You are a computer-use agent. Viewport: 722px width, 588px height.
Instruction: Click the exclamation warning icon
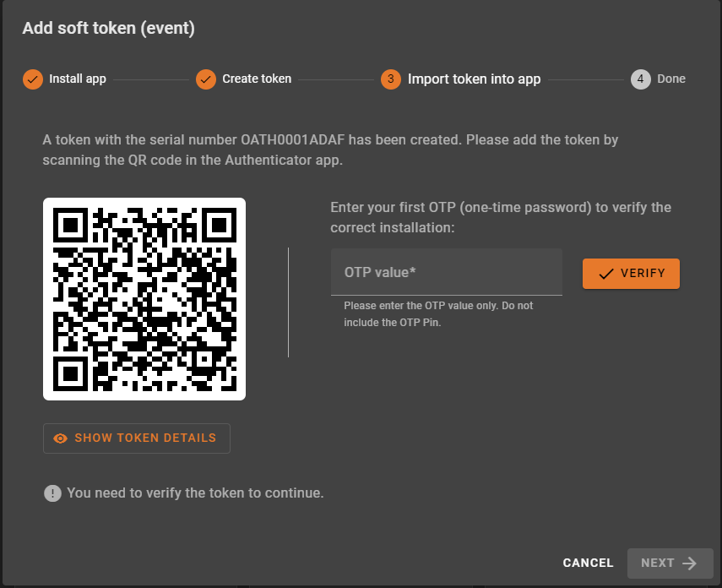click(x=53, y=493)
